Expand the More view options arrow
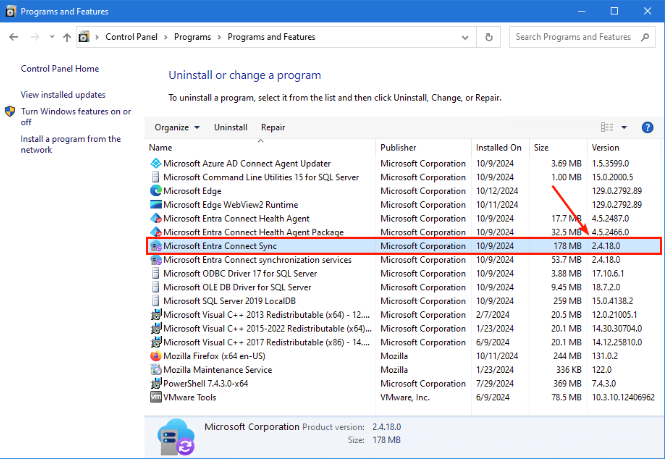The image size is (666, 459). tap(624, 127)
